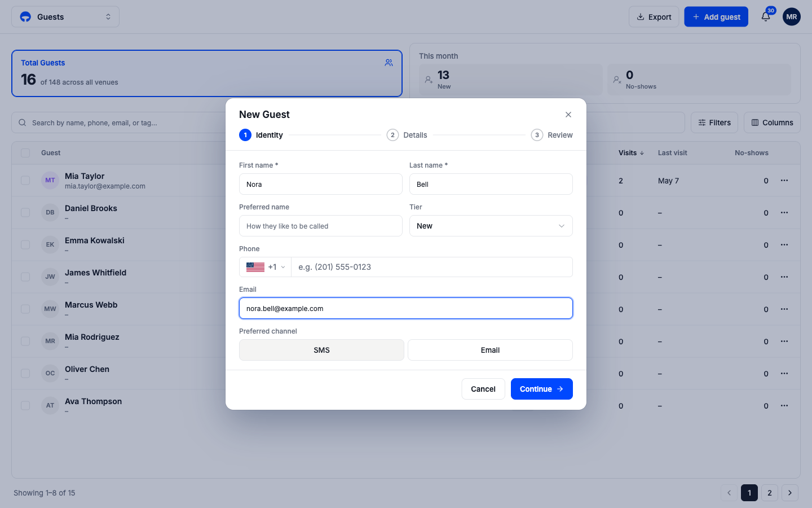Click the Last name field

click(491, 184)
